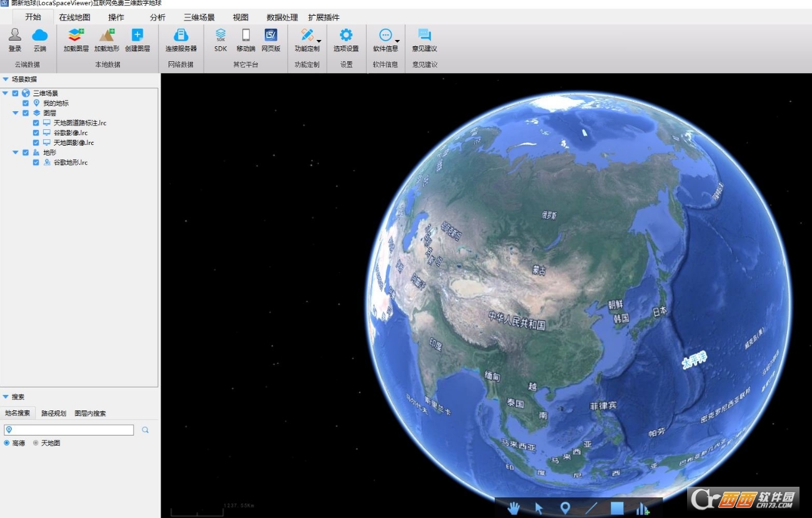Click the globe icon beside 三维场景
Viewport: 812px width, 518px height.
pyautogui.click(x=26, y=93)
